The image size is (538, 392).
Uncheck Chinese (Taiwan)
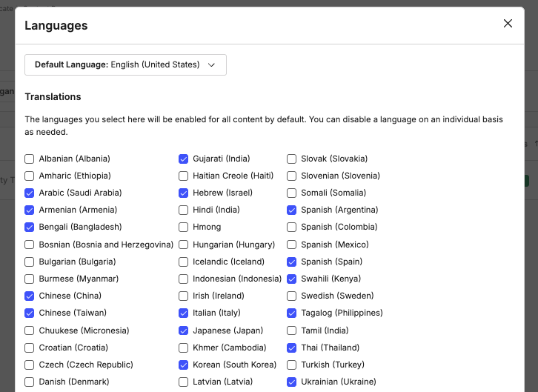pos(30,313)
